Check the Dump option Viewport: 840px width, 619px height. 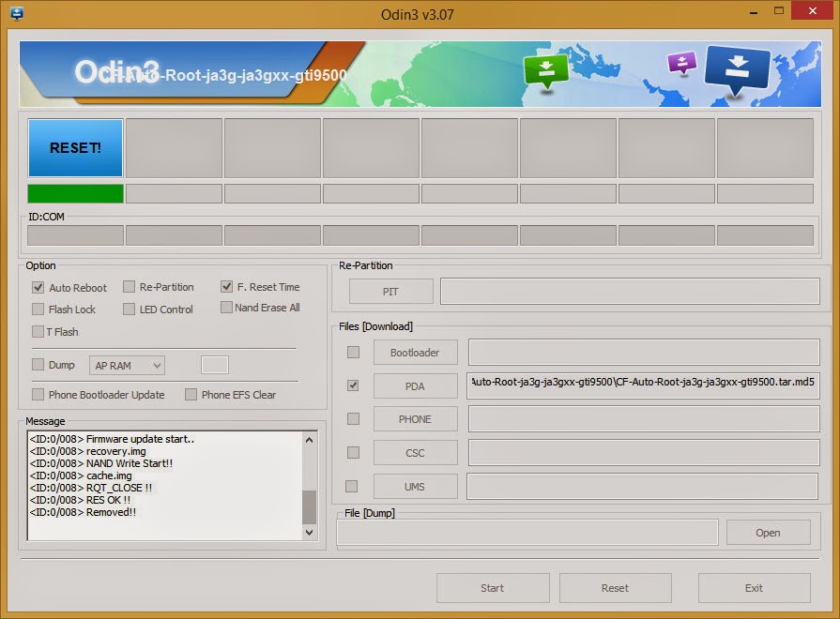coord(38,365)
